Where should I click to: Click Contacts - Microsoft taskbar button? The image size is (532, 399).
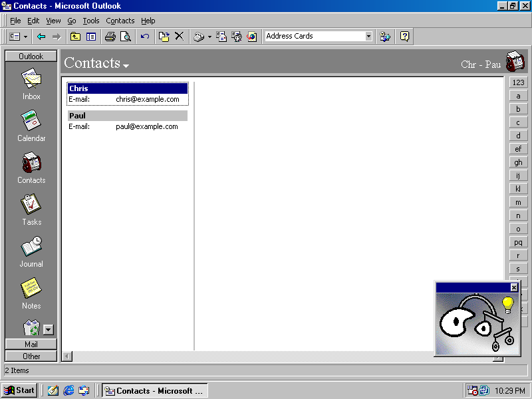pyautogui.click(x=155, y=391)
